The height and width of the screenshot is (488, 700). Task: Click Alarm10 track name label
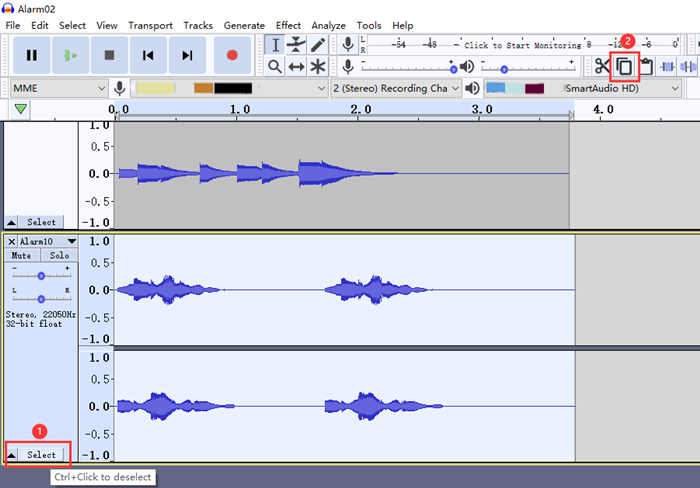click(x=37, y=241)
